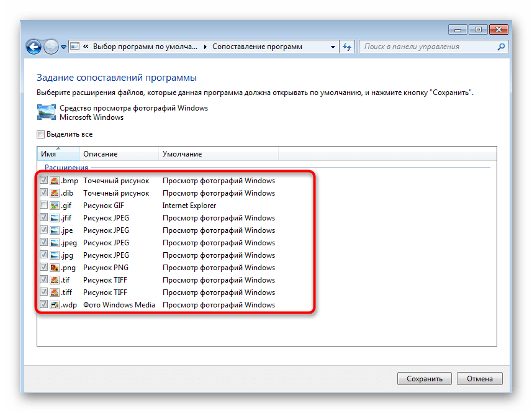Click the .jpeg file type icon
Image resolution: width=532 pixels, height=413 pixels.
(54, 243)
